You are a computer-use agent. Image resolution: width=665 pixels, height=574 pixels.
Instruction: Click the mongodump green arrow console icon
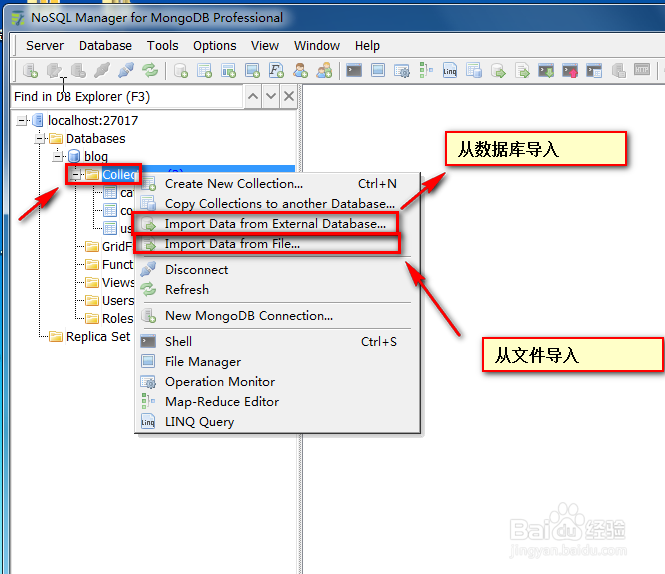pos(546,70)
